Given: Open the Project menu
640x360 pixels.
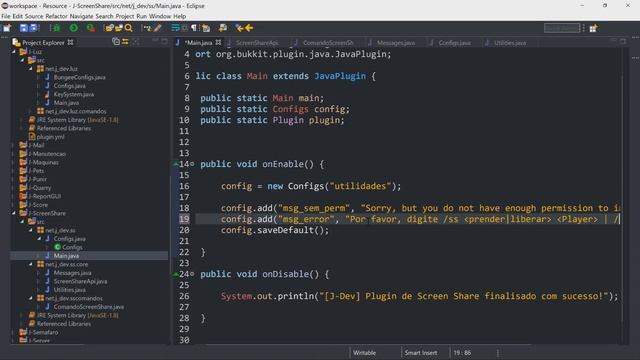Looking at the screenshot, I should point(125,16).
